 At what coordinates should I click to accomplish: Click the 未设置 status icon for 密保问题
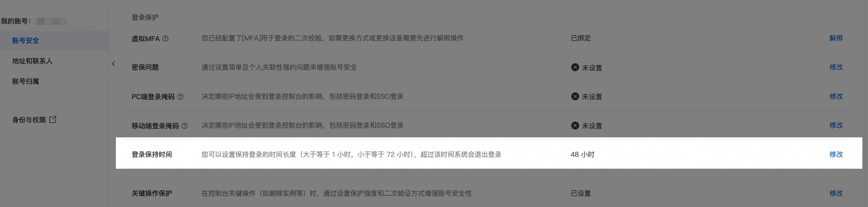pos(575,67)
